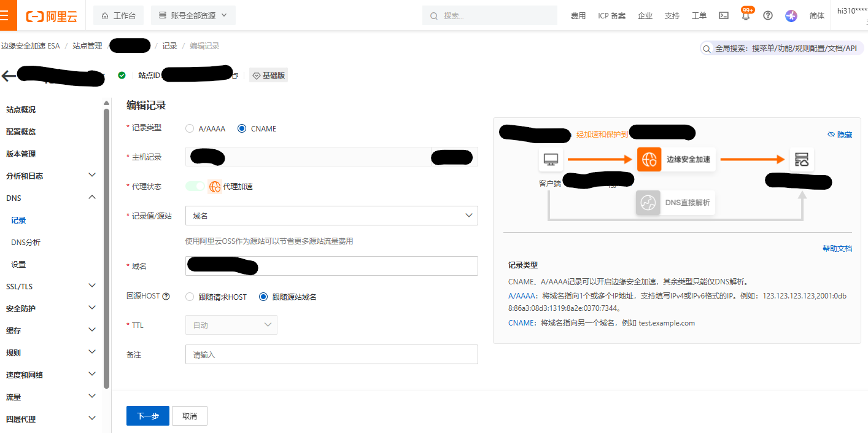Toggle the 代理加速 proxy switch
Viewport: 868px width, 433px height.
195,186
